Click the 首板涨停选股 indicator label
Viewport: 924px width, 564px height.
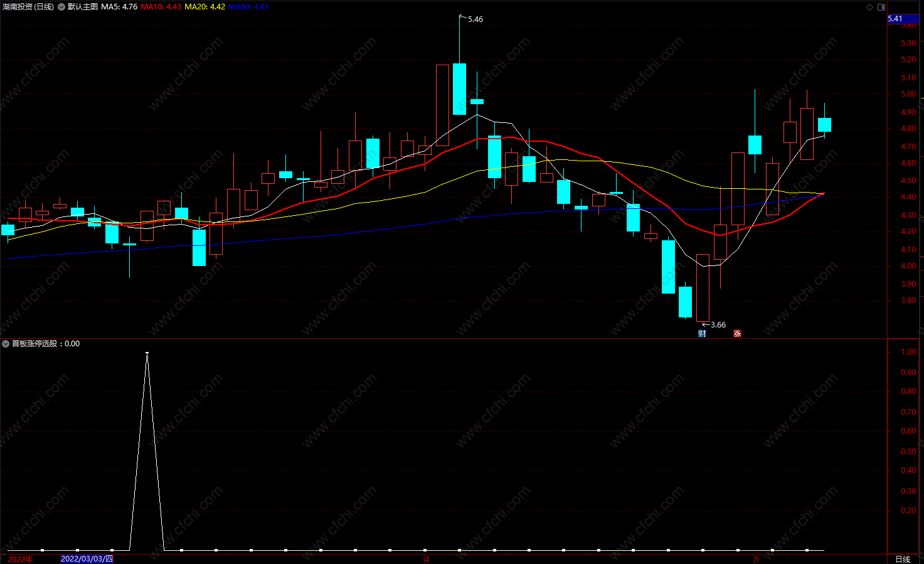pos(34,344)
